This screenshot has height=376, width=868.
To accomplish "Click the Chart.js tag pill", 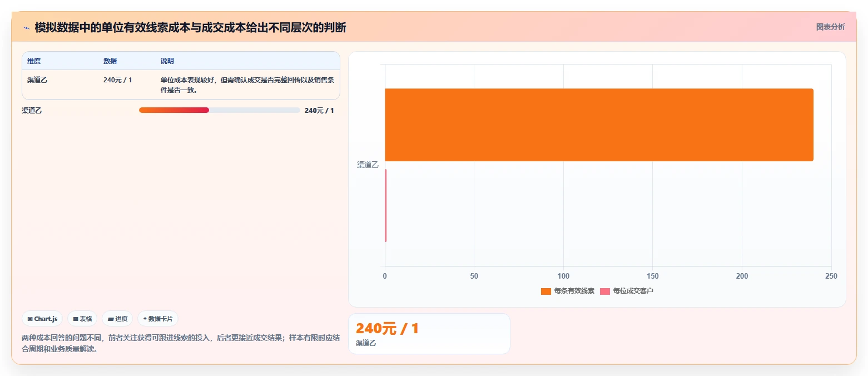I will (42, 319).
